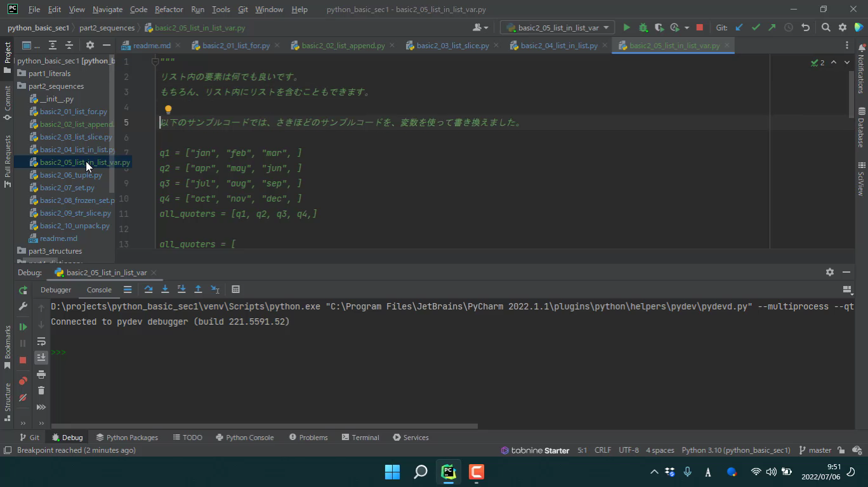Viewport: 868px width, 487px height.
Task: Toggle Mute Breakpoints in the Debug panel
Action: click(x=23, y=398)
